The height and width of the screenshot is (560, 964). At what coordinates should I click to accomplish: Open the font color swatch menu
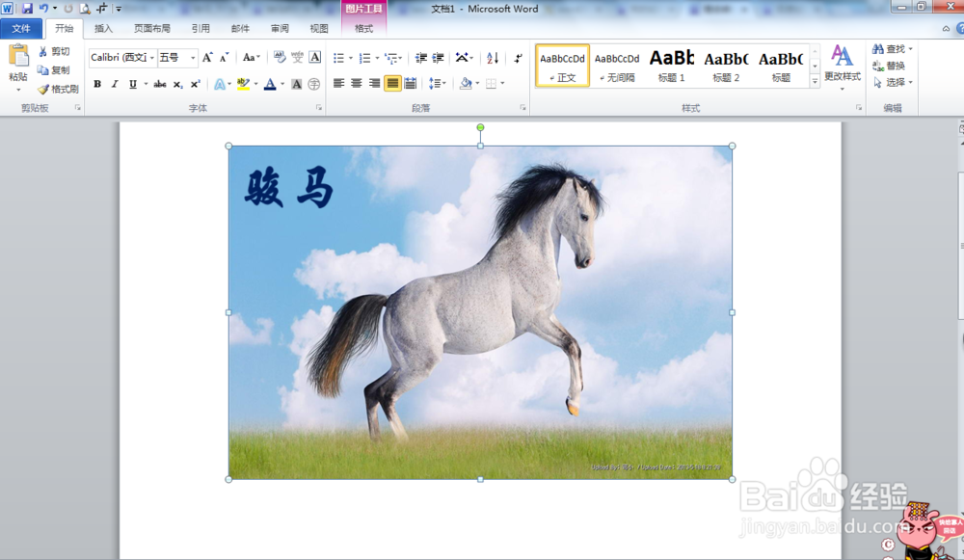[281, 84]
